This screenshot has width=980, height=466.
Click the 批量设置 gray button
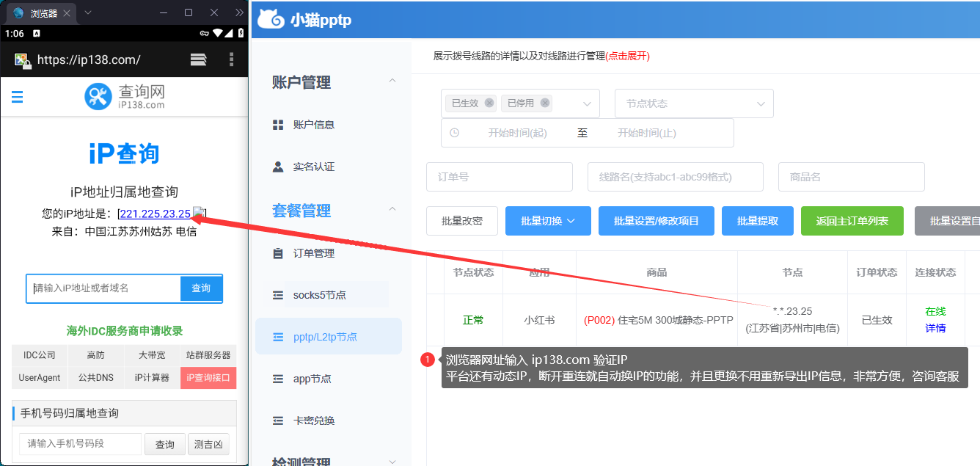click(947, 221)
